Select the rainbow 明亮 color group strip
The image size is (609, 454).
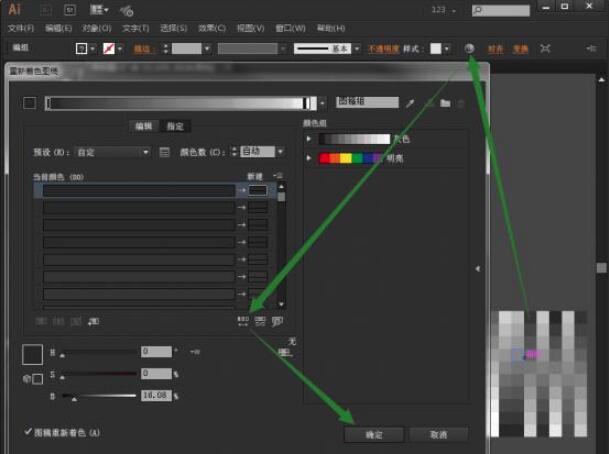[x=350, y=158]
